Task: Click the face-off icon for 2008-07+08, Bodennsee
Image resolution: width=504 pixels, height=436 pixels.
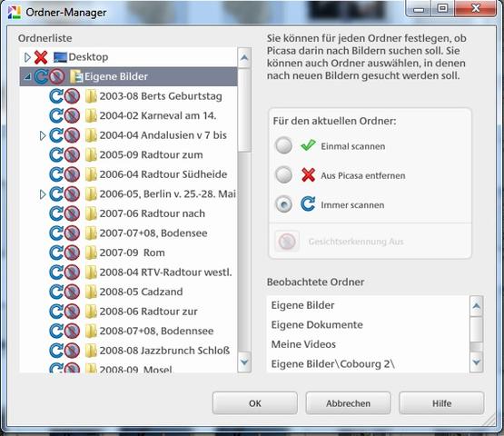Action: click(72, 332)
